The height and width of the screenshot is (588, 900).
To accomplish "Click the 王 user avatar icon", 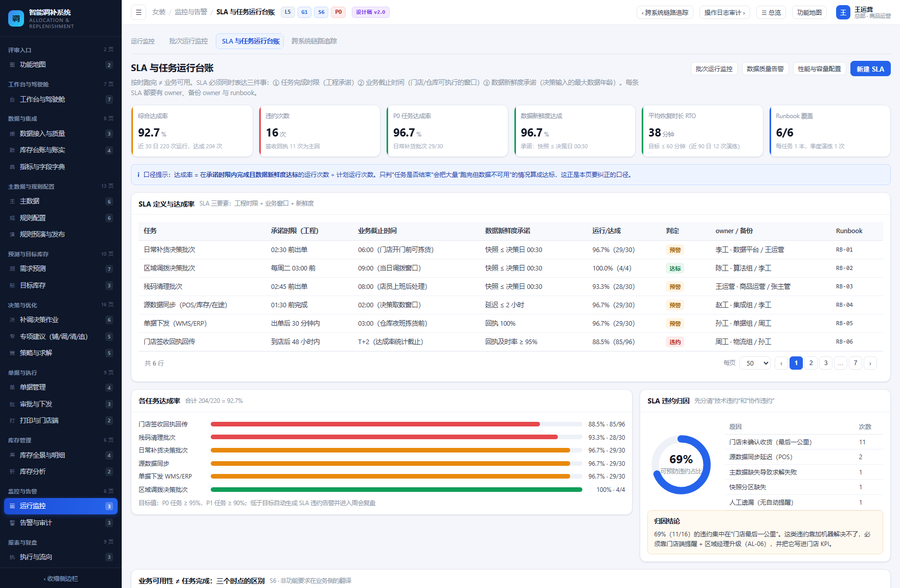I will coord(843,12).
